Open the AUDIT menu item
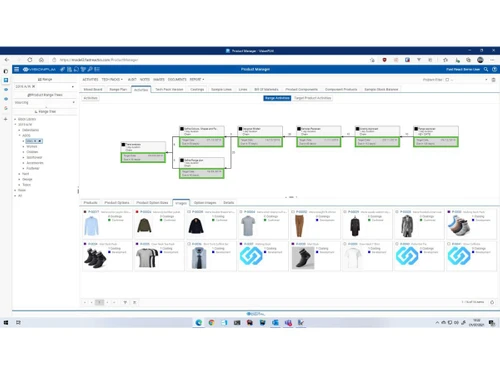 tap(132, 79)
